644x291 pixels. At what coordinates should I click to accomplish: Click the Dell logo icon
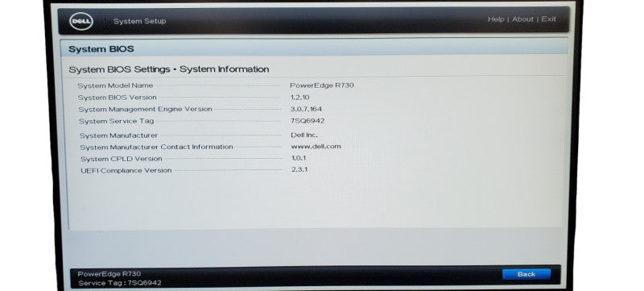point(81,21)
